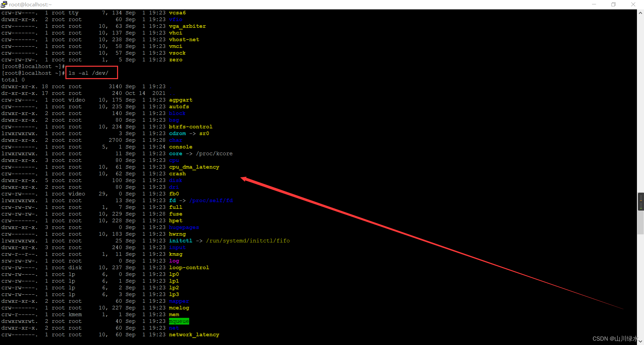Click the 'cdrom' symlink name
644x345 pixels.
177,133
